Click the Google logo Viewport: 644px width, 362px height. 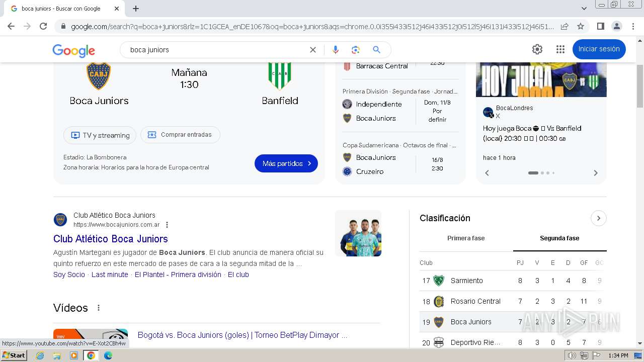(74, 50)
